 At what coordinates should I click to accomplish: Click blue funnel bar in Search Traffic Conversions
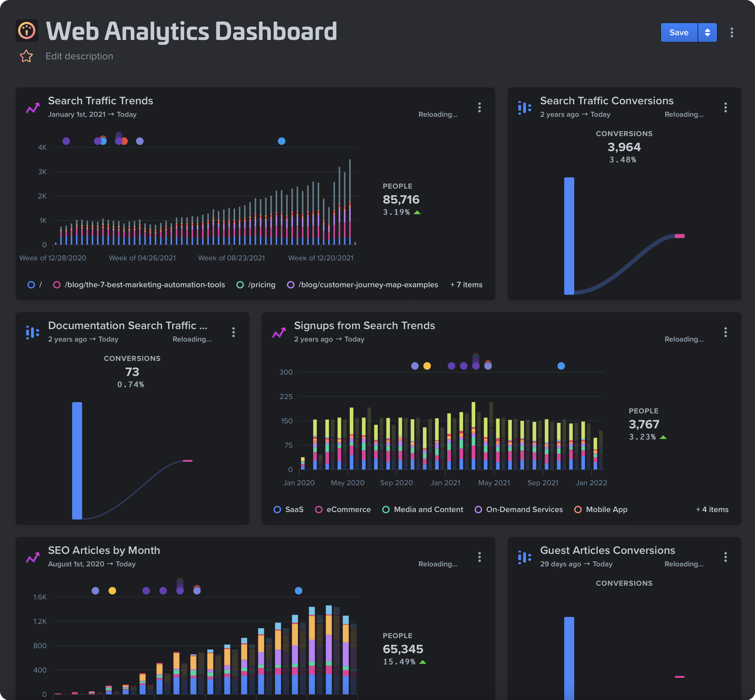coord(569,236)
